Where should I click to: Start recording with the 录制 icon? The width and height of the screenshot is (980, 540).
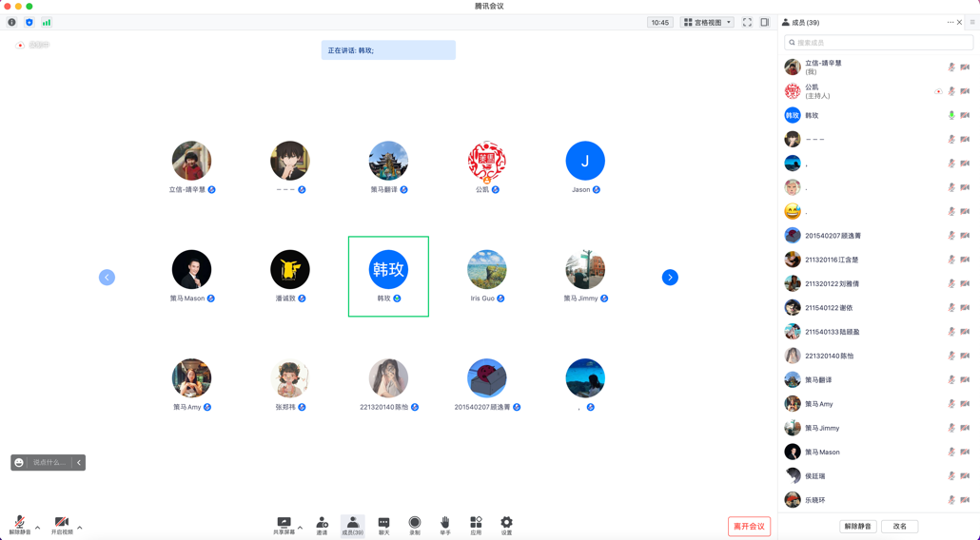pos(415,524)
